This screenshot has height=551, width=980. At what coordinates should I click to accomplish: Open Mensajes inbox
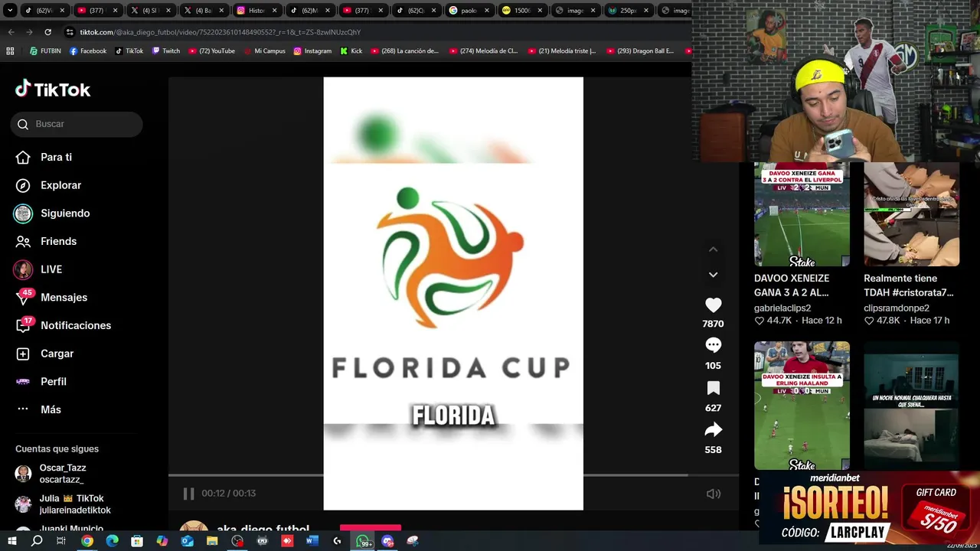(x=51, y=298)
